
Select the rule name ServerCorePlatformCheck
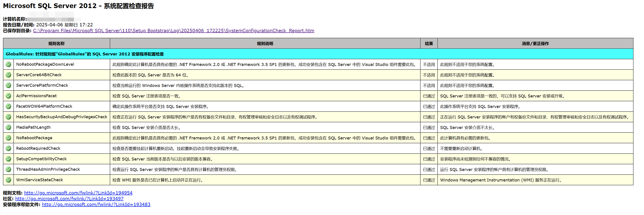(x=42, y=86)
